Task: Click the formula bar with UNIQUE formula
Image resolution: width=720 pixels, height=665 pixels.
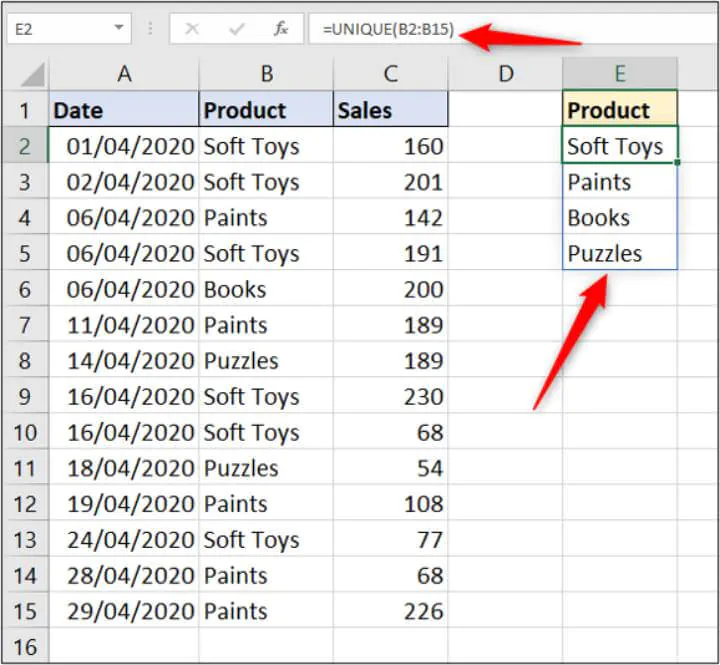Action: point(500,29)
